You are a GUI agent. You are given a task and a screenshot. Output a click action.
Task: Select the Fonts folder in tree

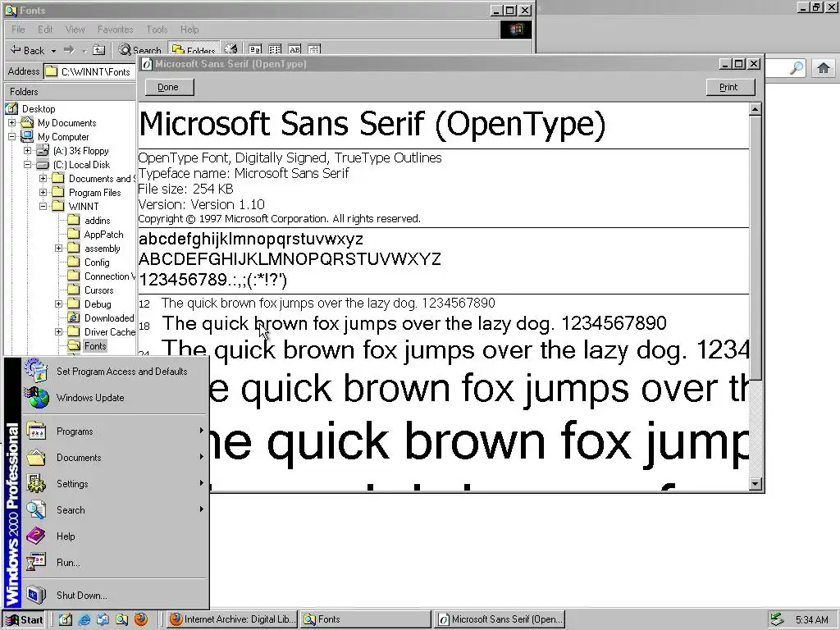[95, 345]
